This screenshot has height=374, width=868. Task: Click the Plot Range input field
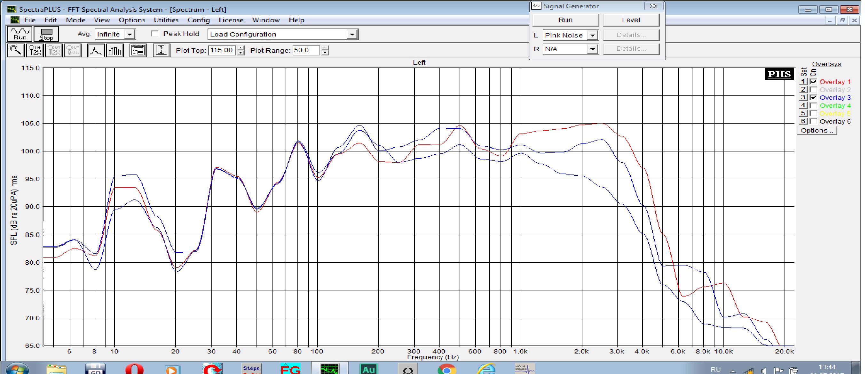coord(305,50)
